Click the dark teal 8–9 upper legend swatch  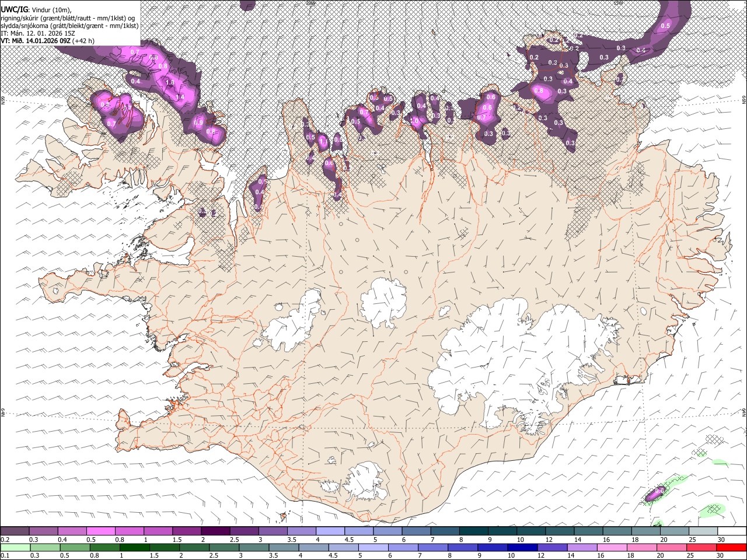(x=474, y=531)
